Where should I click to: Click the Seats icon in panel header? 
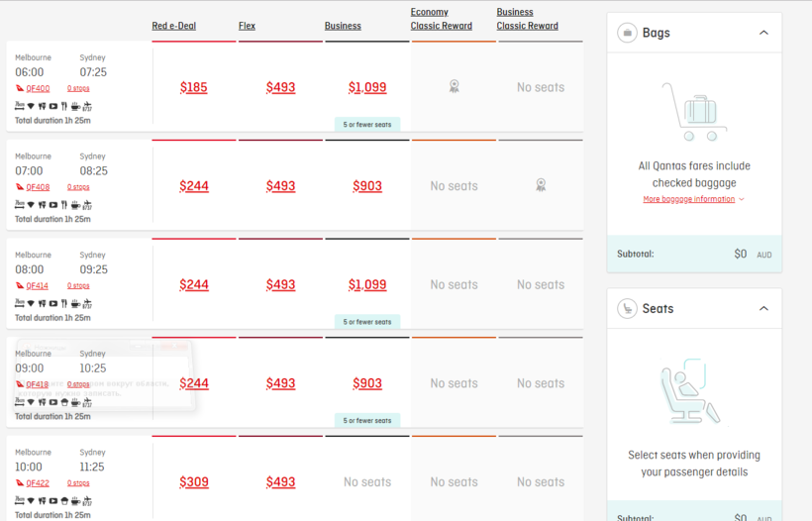coord(627,309)
